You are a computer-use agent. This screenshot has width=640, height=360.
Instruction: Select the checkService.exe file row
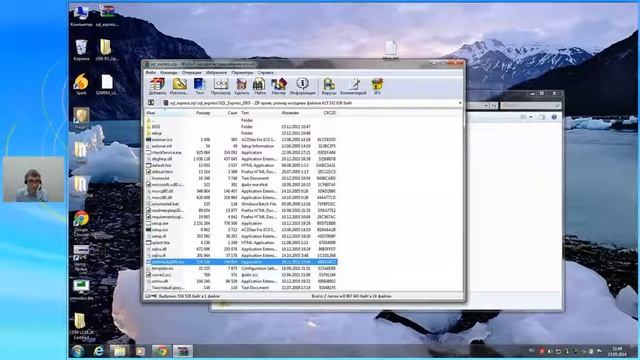pyautogui.click(x=241, y=152)
